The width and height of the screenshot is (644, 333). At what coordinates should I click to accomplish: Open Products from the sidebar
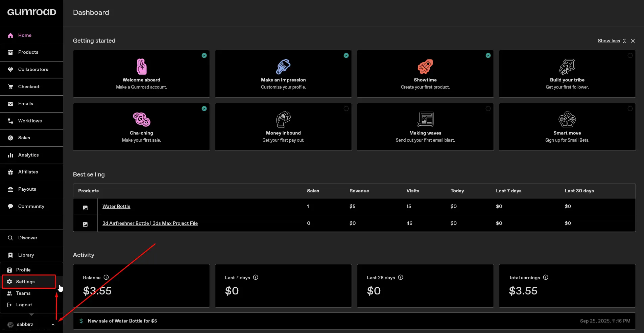31,52
